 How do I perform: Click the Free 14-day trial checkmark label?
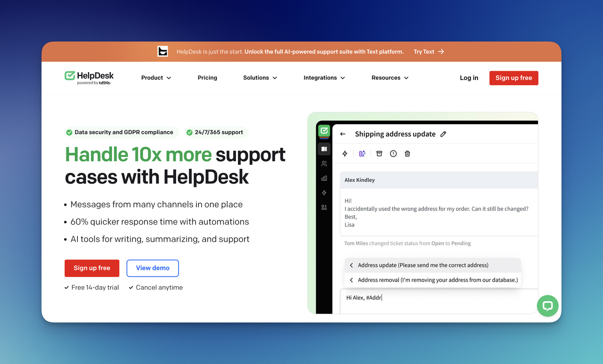92,287
